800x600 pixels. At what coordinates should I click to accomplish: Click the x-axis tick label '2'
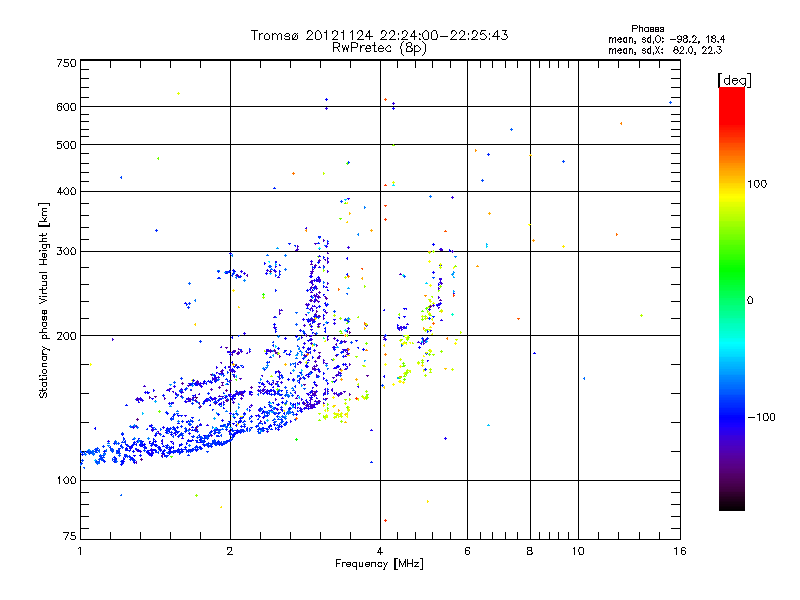click(230, 551)
